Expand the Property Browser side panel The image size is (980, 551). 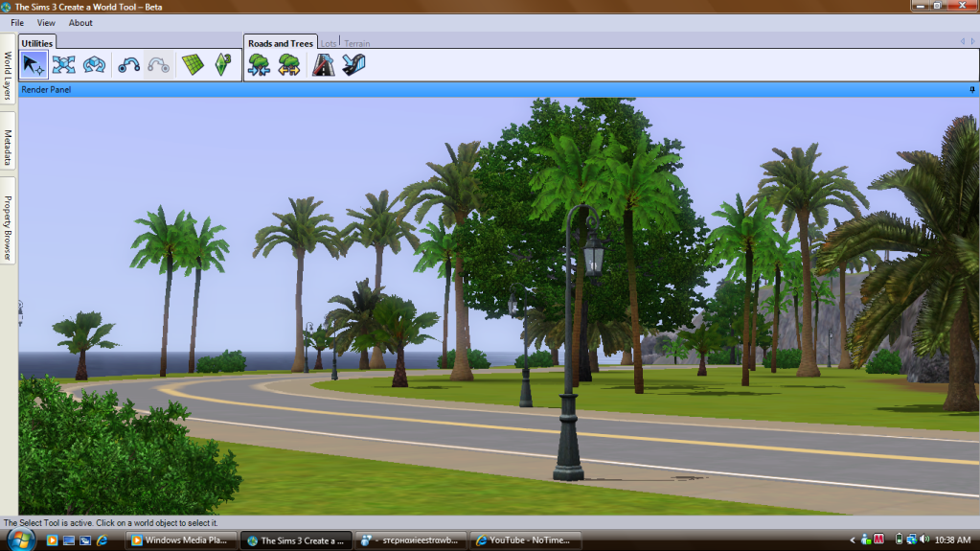tap(8, 220)
